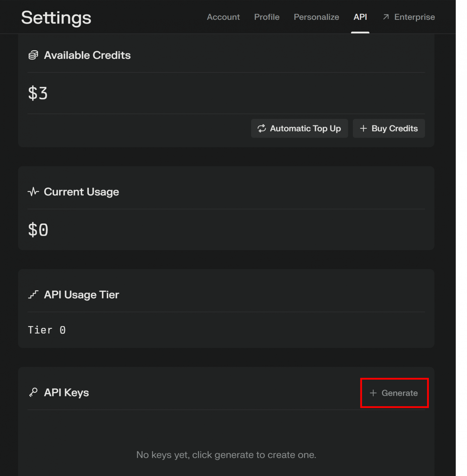The image size is (467, 476).
Task: Click the pulse icon next to Current Usage
Action: (x=33, y=192)
